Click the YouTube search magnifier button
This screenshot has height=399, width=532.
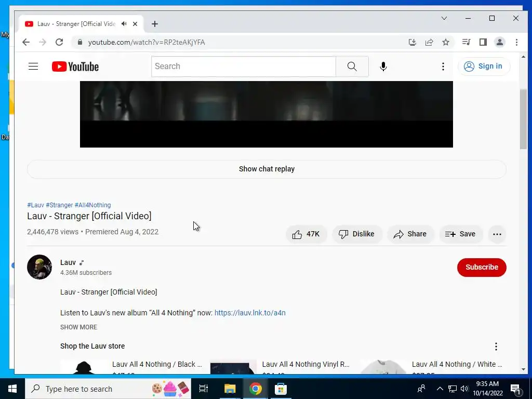click(x=352, y=66)
